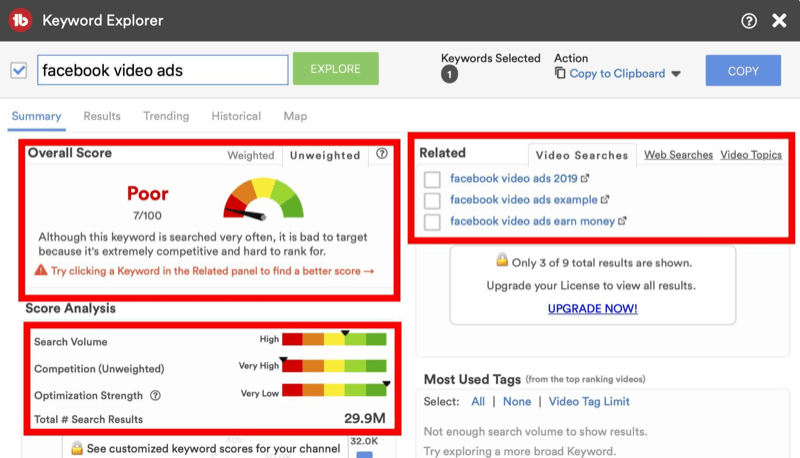Open the help question mark icon in header

tap(748, 21)
